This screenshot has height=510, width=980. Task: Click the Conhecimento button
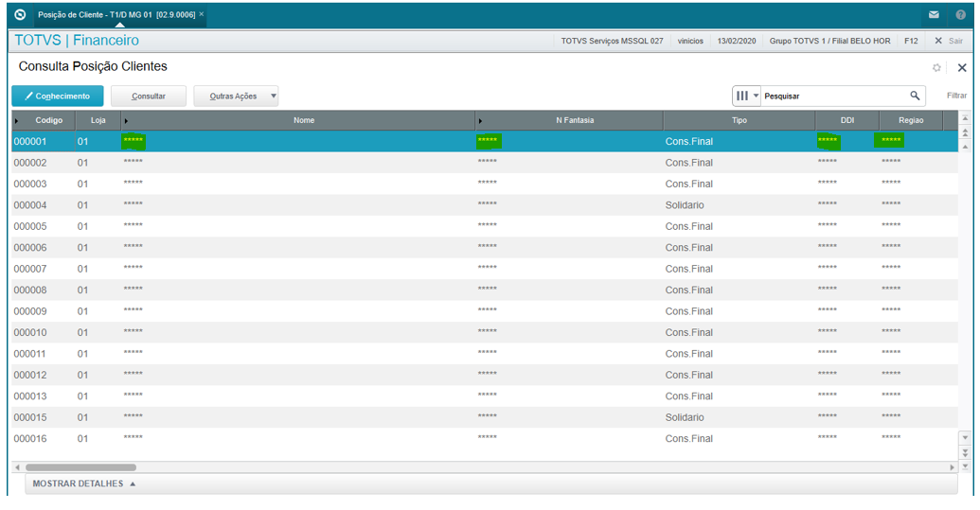(x=58, y=97)
